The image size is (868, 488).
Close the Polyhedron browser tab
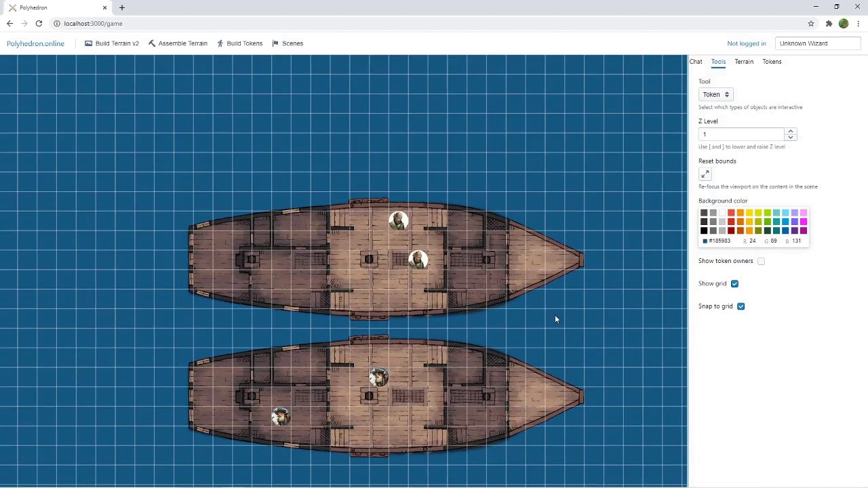(104, 7)
